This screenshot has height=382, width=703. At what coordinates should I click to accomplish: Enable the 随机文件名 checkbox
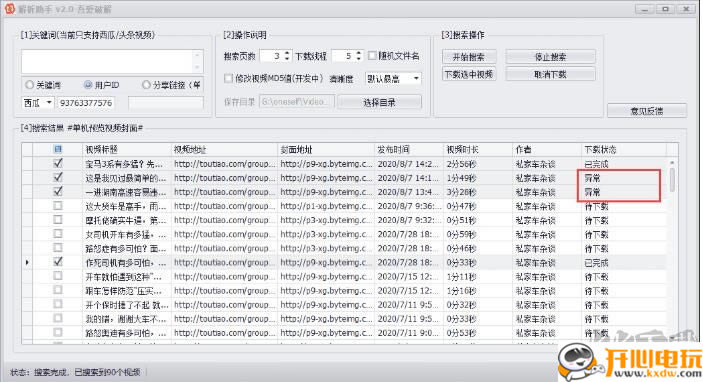click(x=372, y=56)
